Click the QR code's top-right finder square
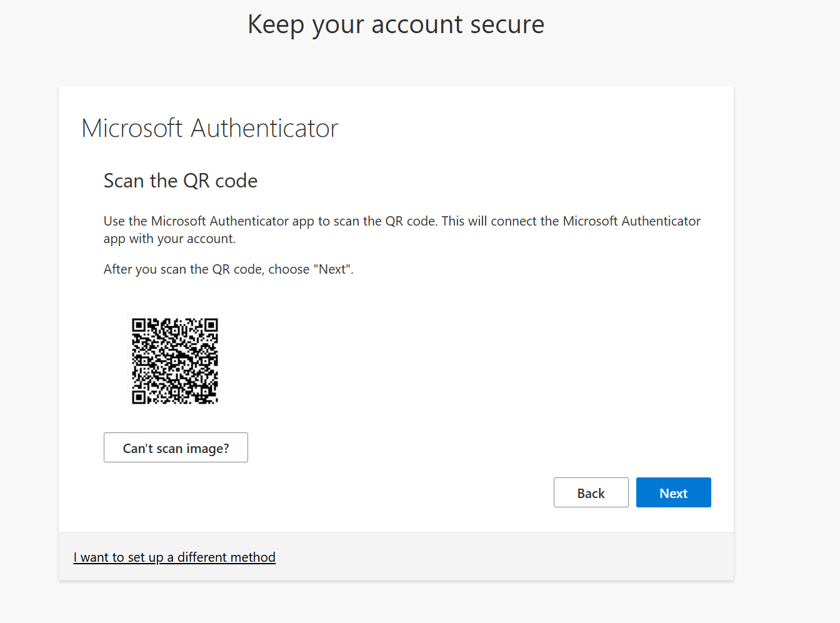 click(211, 325)
